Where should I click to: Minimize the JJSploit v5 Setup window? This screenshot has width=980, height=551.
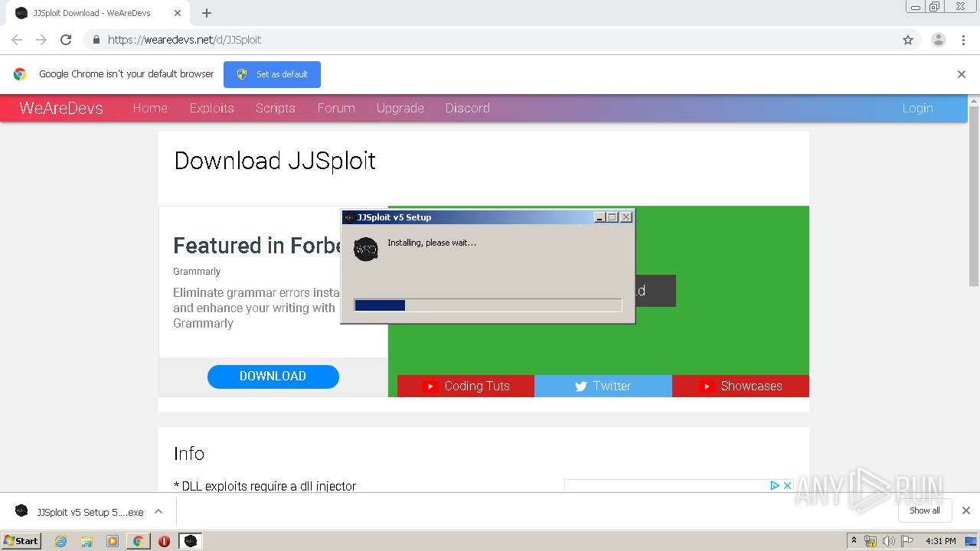tap(600, 217)
